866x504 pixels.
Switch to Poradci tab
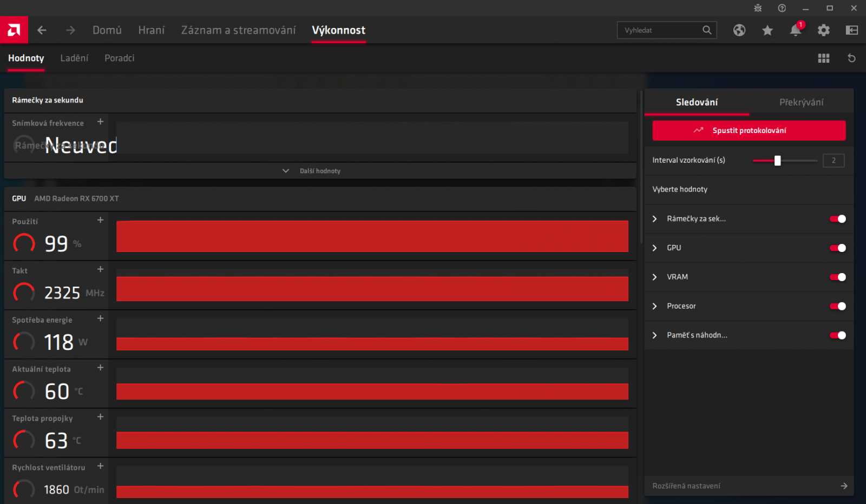(x=120, y=58)
